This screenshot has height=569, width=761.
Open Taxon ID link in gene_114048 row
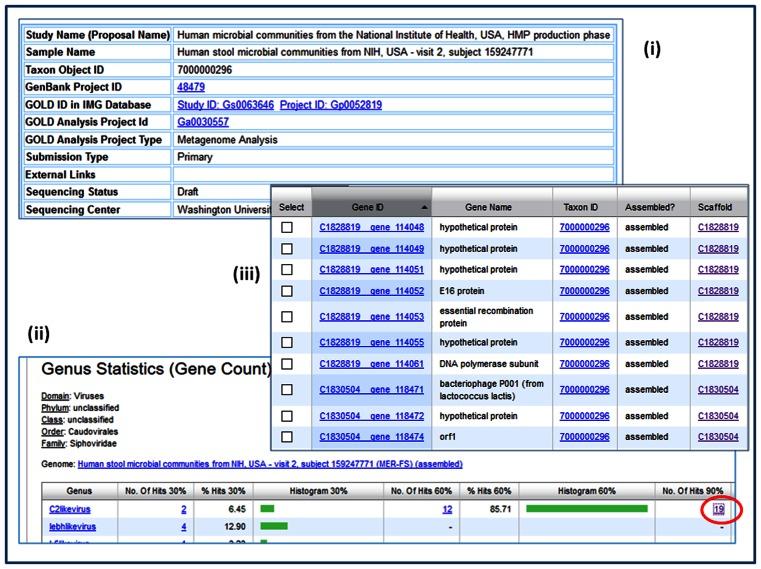coord(584,227)
